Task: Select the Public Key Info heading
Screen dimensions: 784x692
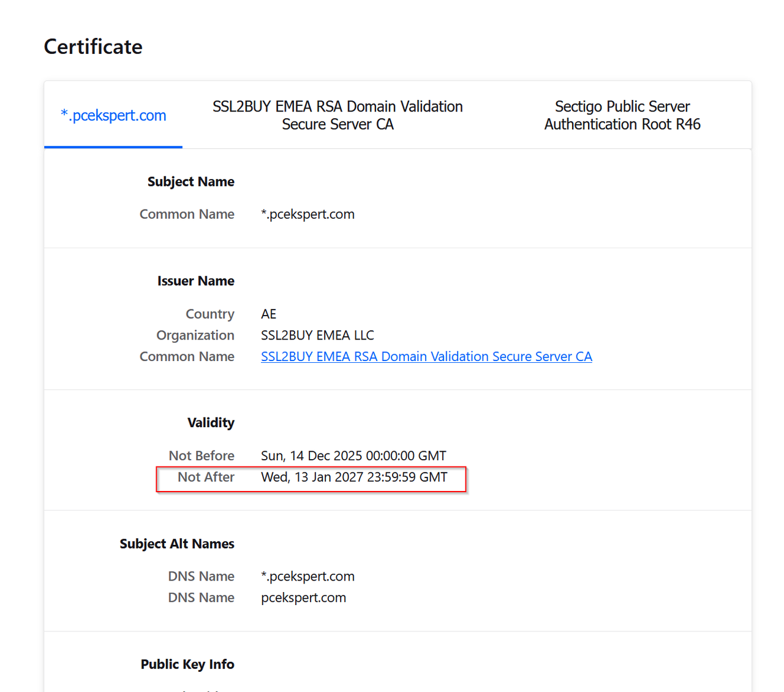Action: [x=187, y=664]
